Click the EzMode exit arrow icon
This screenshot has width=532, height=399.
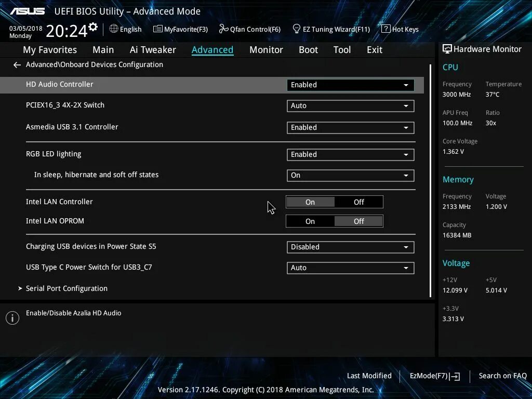455,376
